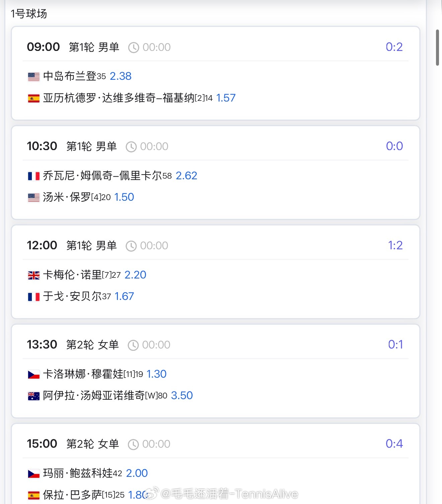
Task: Click clock icon in 09:00 match card
Action: coord(134,48)
